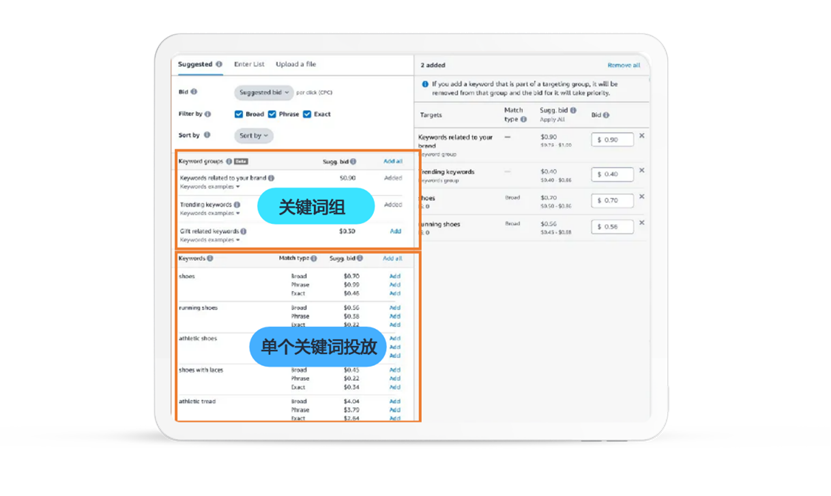Open the Suggested bid dropdown

[x=263, y=92]
